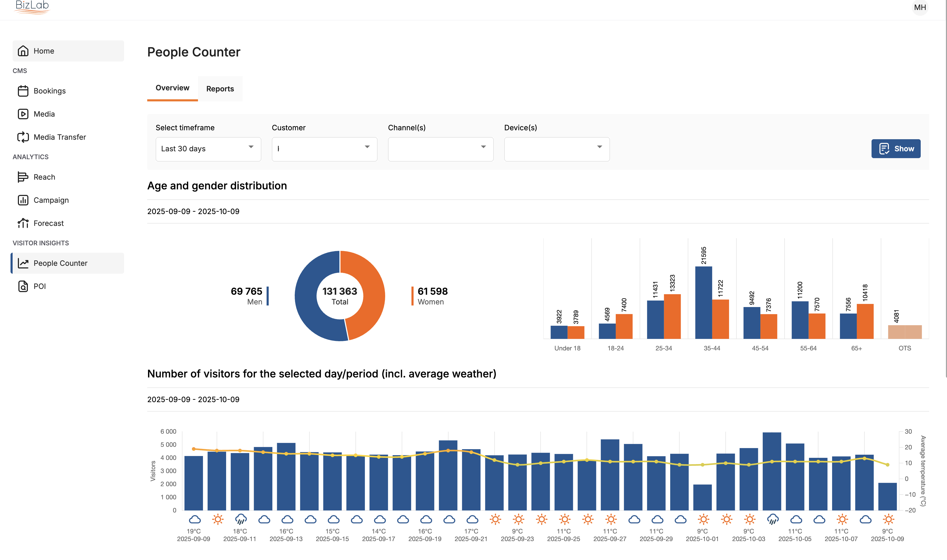Open the MH user avatar menu

[x=920, y=8]
